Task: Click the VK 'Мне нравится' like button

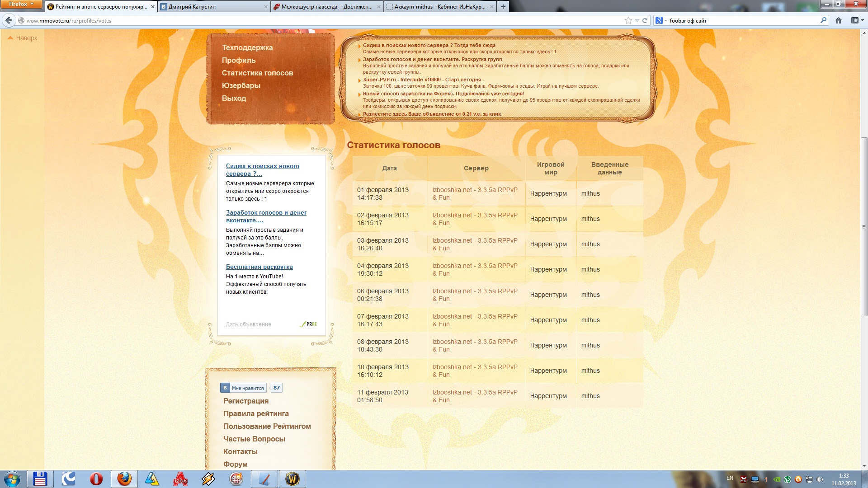Action: [x=243, y=388]
